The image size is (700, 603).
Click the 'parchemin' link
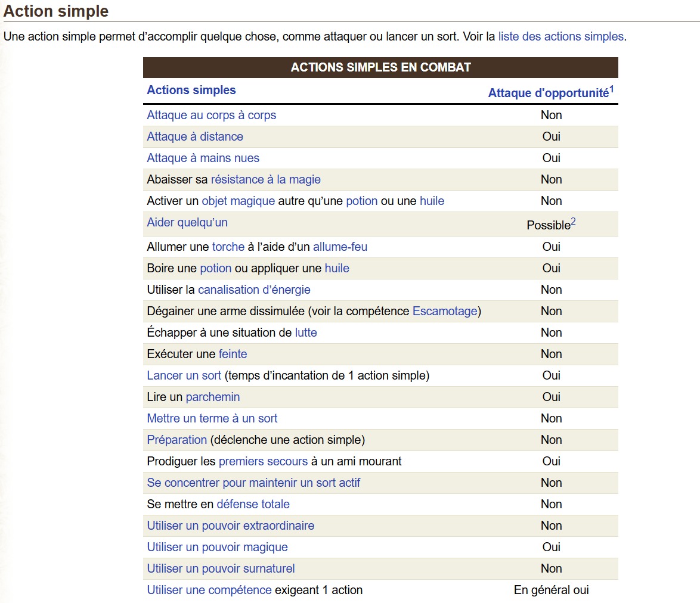212,397
